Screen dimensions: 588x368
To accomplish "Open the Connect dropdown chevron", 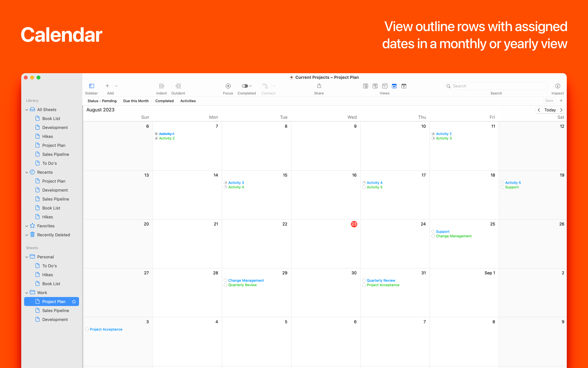I will click(274, 86).
